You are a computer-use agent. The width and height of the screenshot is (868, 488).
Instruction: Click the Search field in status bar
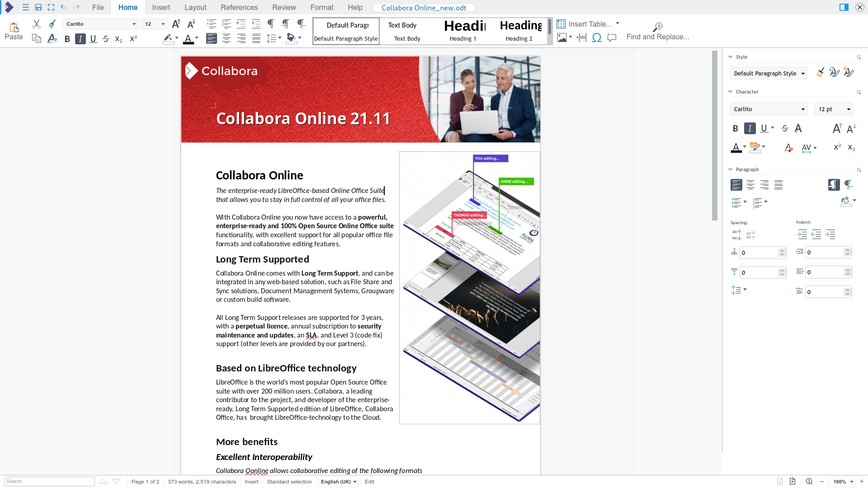point(50,482)
